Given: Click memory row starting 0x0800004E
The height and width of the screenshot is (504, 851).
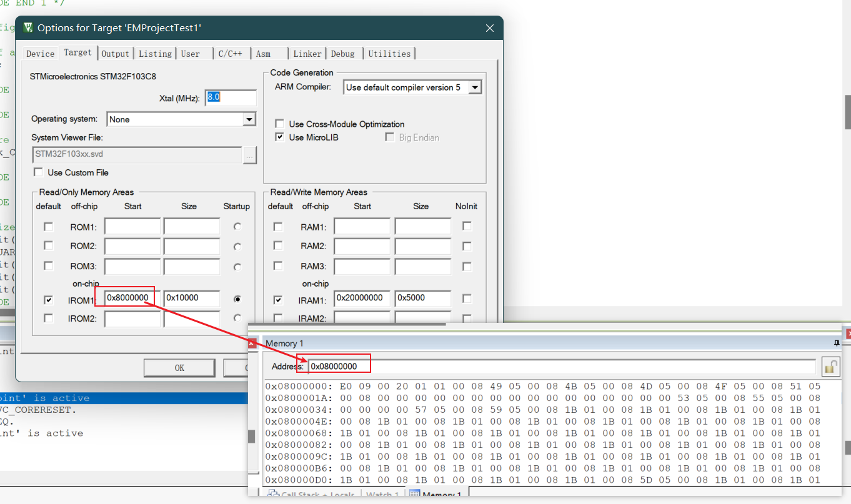Looking at the screenshot, I should click(543, 422).
